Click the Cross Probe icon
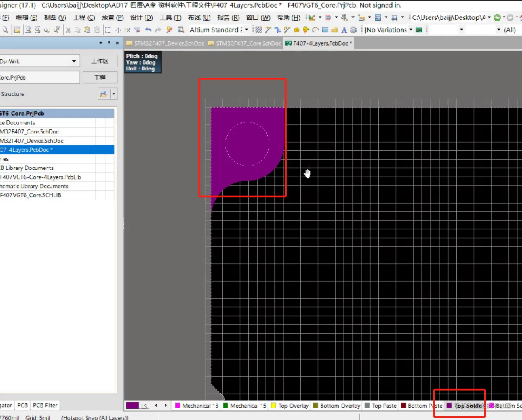Image resolution: width=522 pixels, height=420 pixels. tap(169, 30)
